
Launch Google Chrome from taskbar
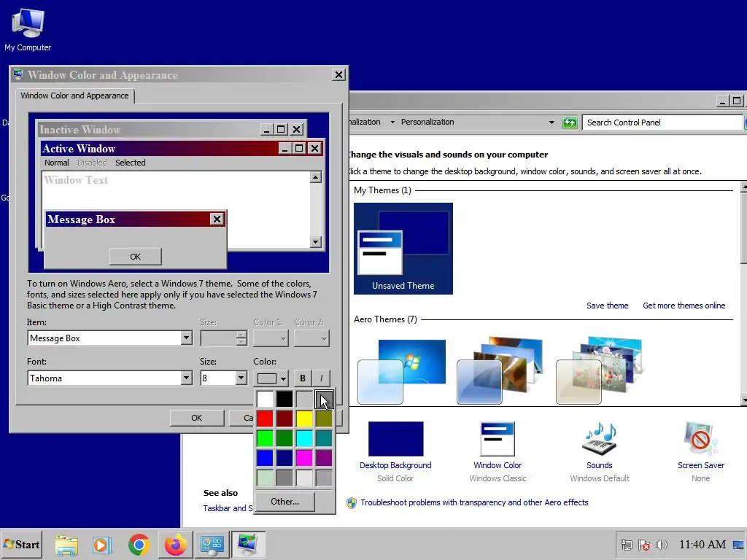[x=139, y=545]
